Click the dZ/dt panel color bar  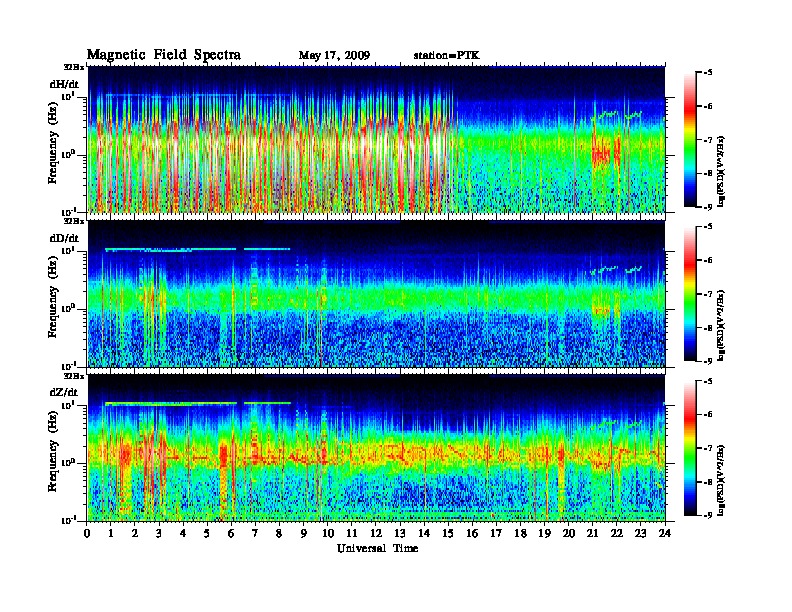click(x=690, y=448)
